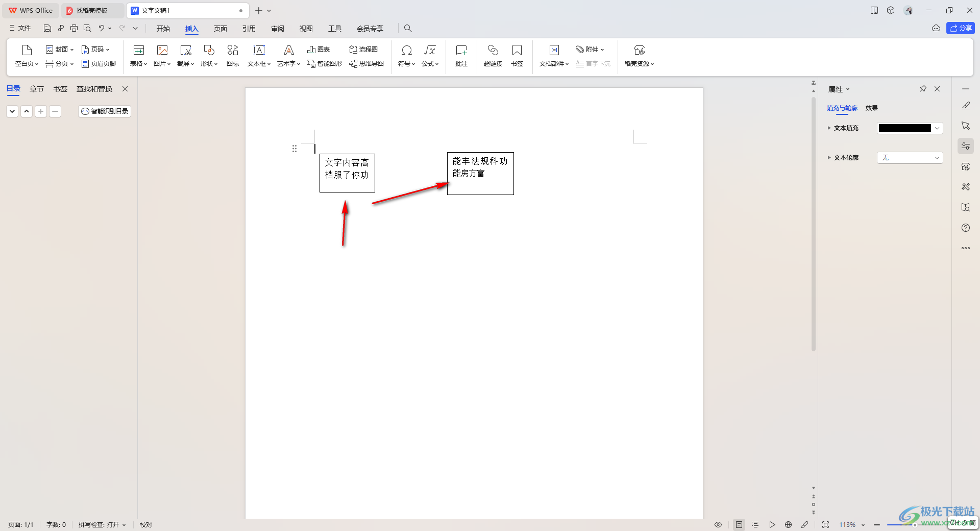The width and height of the screenshot is (980, 531).
Task: Click the Share button
Action: click(961, 28)
